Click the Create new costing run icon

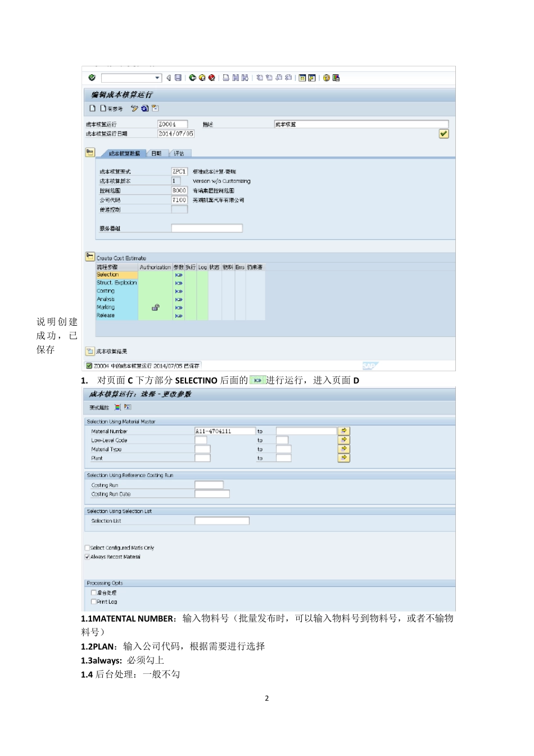click(93, 108)
